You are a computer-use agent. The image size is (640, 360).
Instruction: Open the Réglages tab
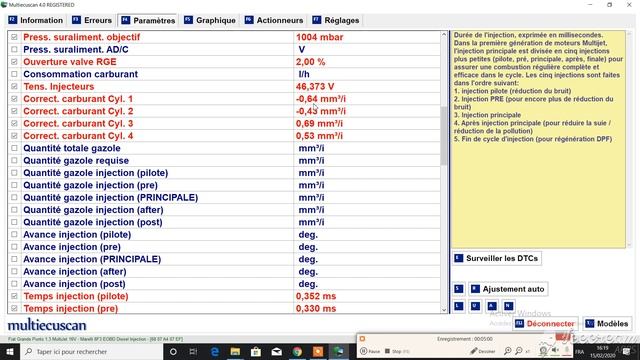(x=336, y=20)
